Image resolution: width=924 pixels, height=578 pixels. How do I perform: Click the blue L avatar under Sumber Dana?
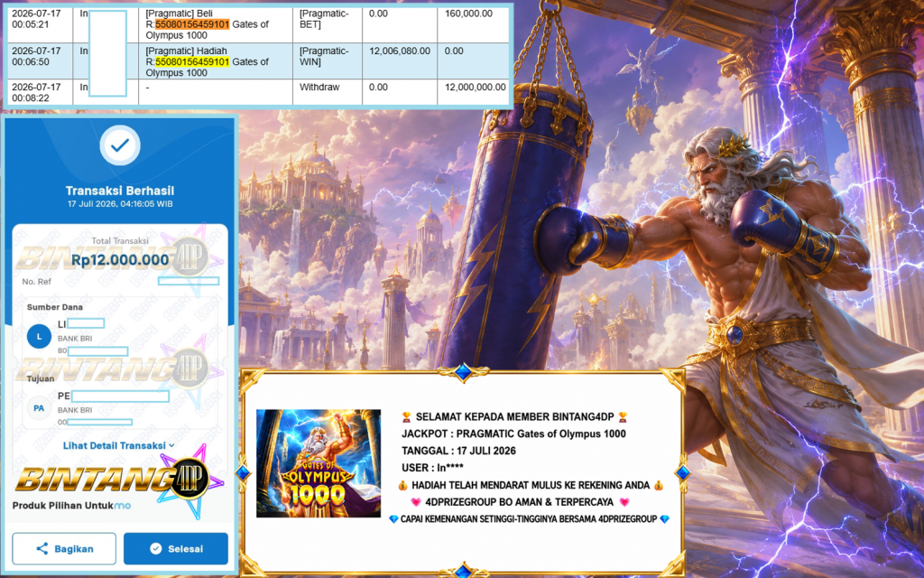(39, 336)
